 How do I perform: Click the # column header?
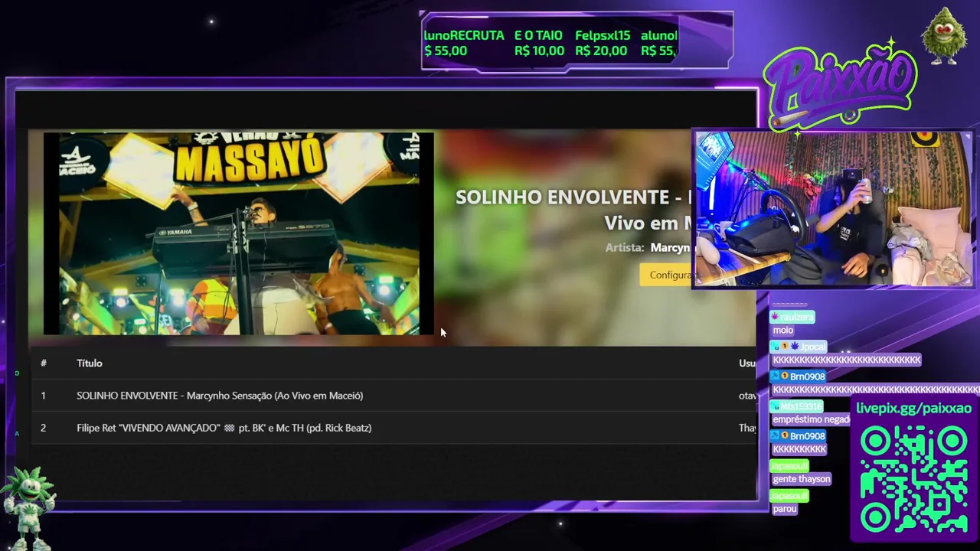(x=44, y=363)
